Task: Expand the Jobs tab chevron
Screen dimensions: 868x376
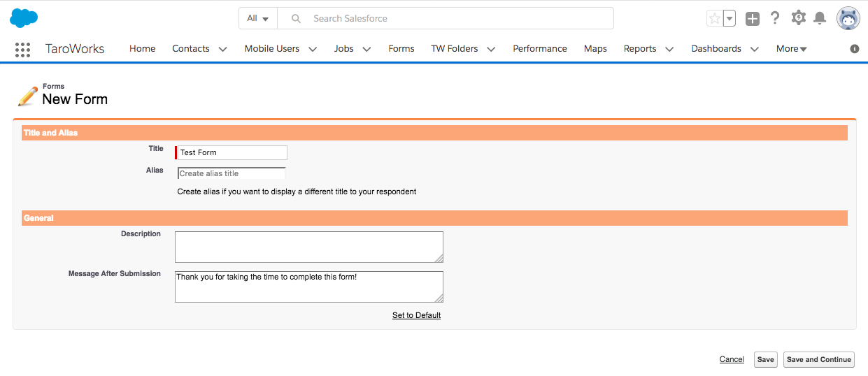Action: [x=367, y=49]
